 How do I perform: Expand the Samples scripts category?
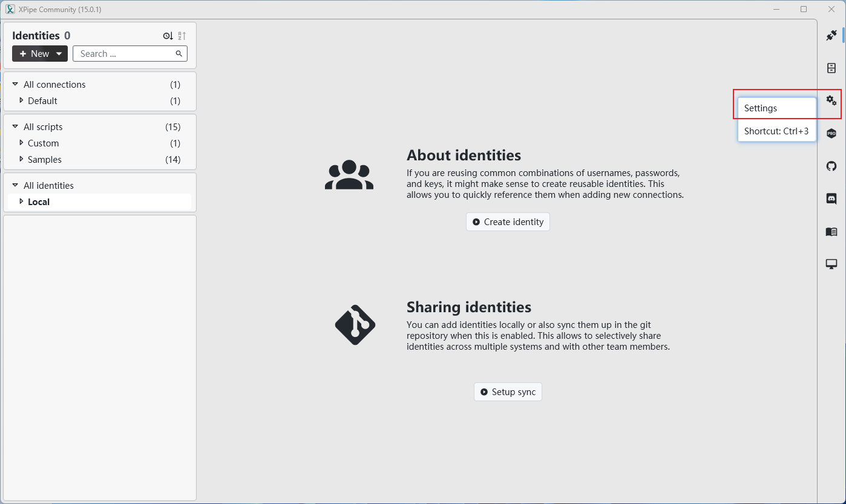pos(21,159)
